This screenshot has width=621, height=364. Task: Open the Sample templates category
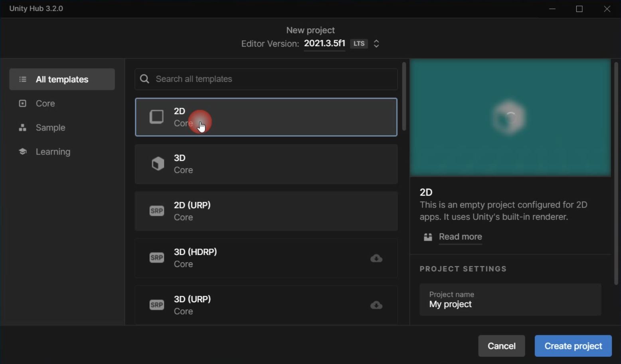click(50, 128)
